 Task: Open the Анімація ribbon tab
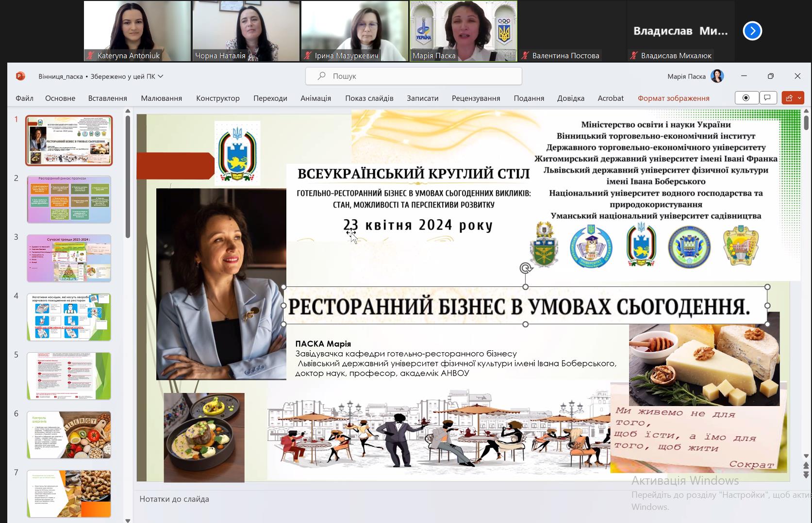(x=315, y=98)
